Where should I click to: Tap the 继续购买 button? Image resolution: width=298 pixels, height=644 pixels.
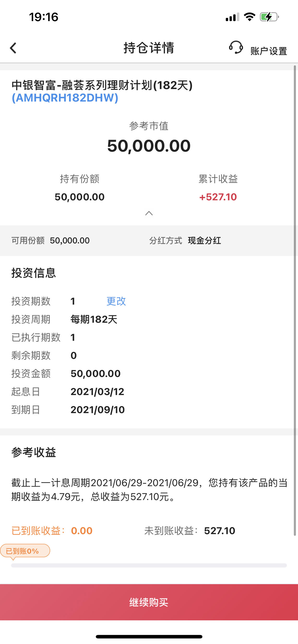(x=149, y=602)
